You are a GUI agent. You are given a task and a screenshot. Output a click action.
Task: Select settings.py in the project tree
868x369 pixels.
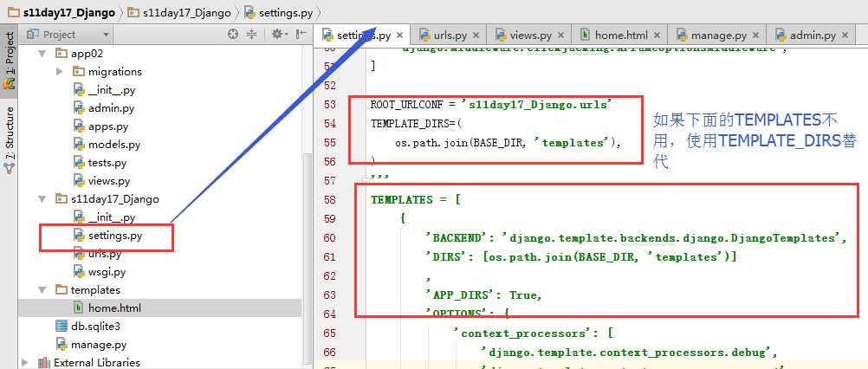(108, 236)
